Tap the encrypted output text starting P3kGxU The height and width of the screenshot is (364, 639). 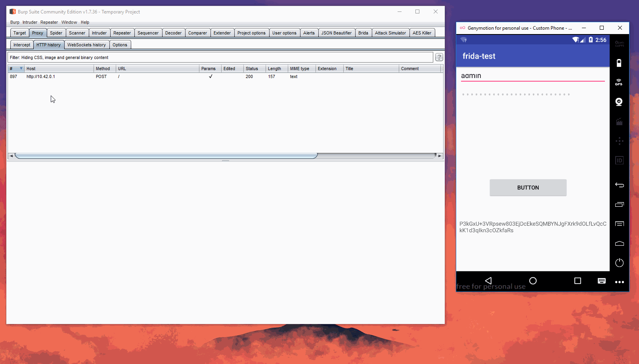tap(533, 227)
